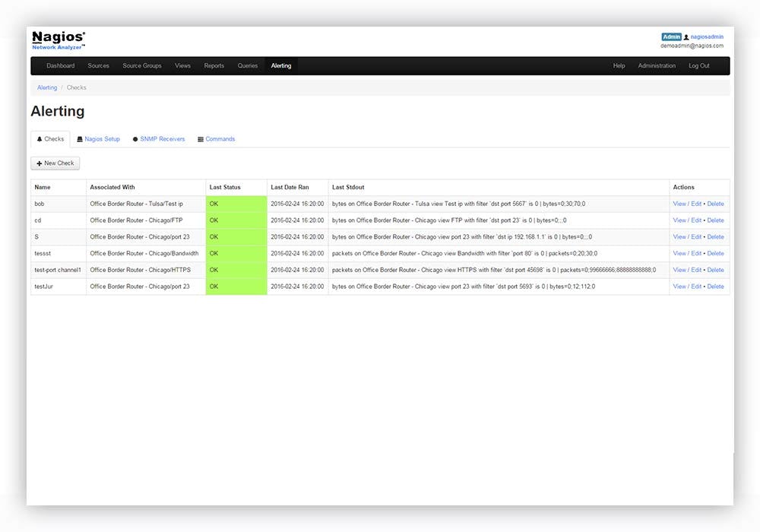Click the stack icon beside Nagios Setup
The width and height of the screenshot is (760, 532).
pyautogui.click(x=80, y=138)
